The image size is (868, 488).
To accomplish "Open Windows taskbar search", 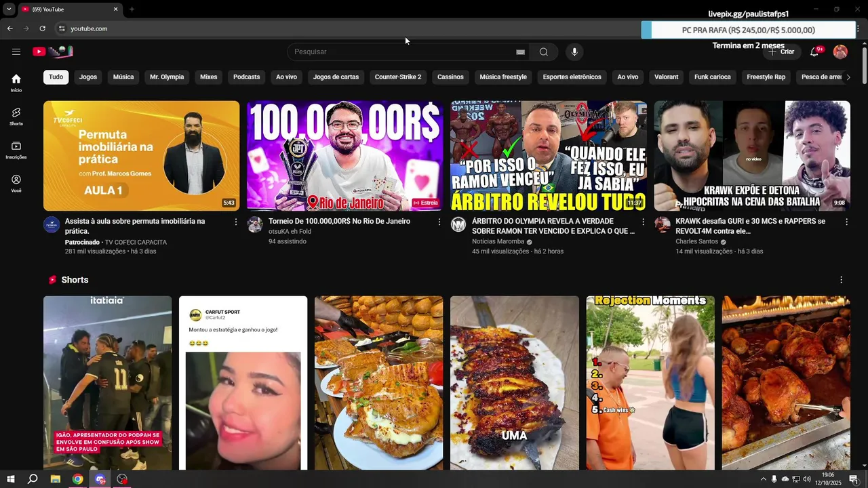I will pyautogui.click(x=33, y=479).
